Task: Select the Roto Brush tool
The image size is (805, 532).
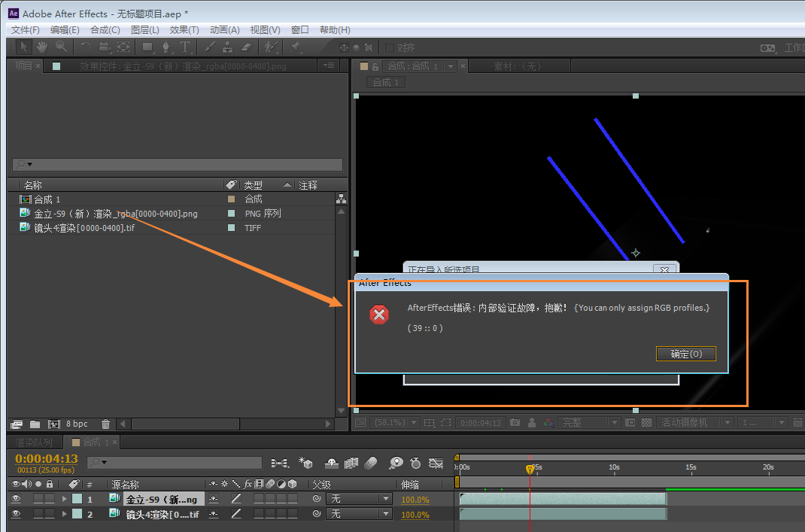Action: 271,47
